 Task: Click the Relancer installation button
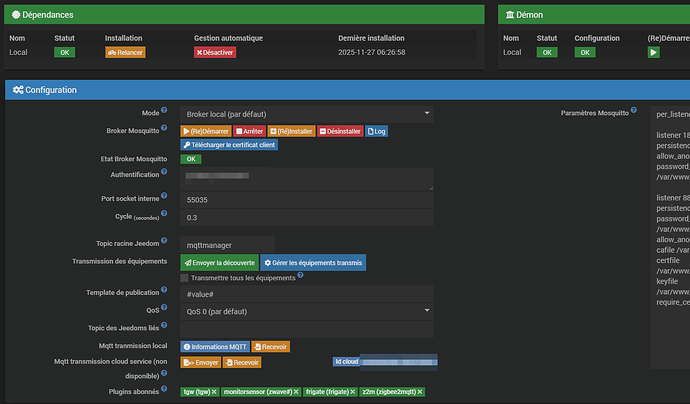125,52
